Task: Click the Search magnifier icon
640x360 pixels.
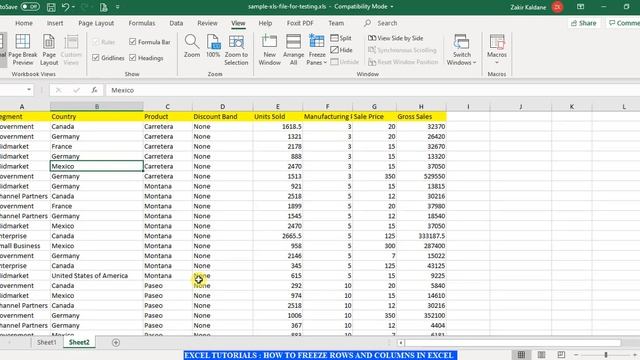Action: (x=367, y=23)
